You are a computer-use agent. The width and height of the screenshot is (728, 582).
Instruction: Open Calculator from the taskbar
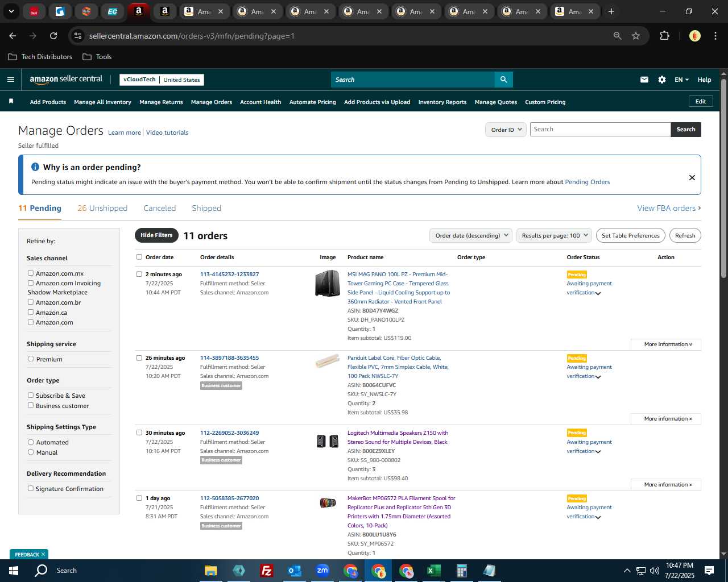[x=461, y=571]
